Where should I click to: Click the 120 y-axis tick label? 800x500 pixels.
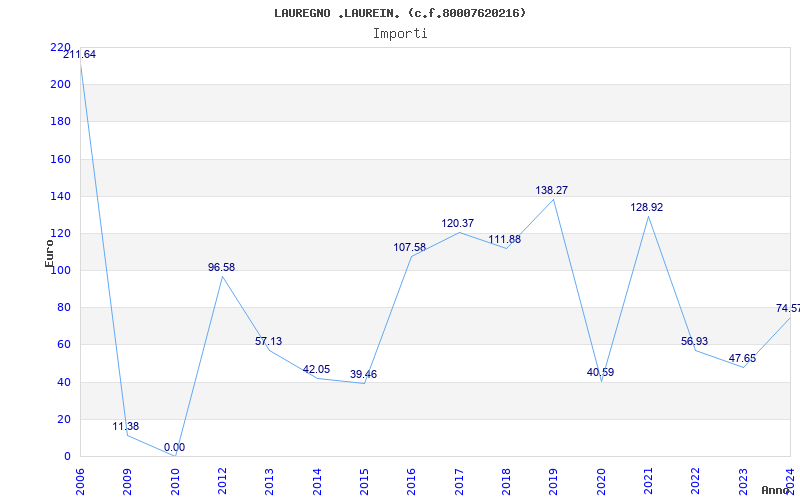[60, 233]
